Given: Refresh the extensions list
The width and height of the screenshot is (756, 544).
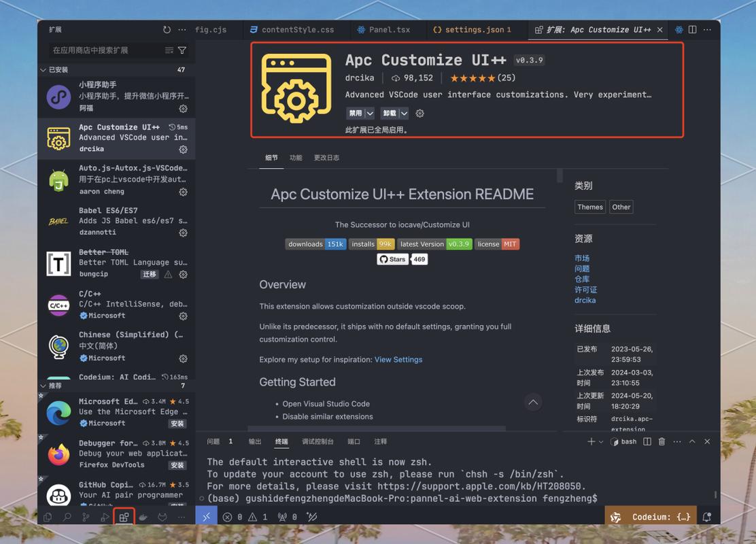Looking at the screenshot, I should tap(167, 29).
